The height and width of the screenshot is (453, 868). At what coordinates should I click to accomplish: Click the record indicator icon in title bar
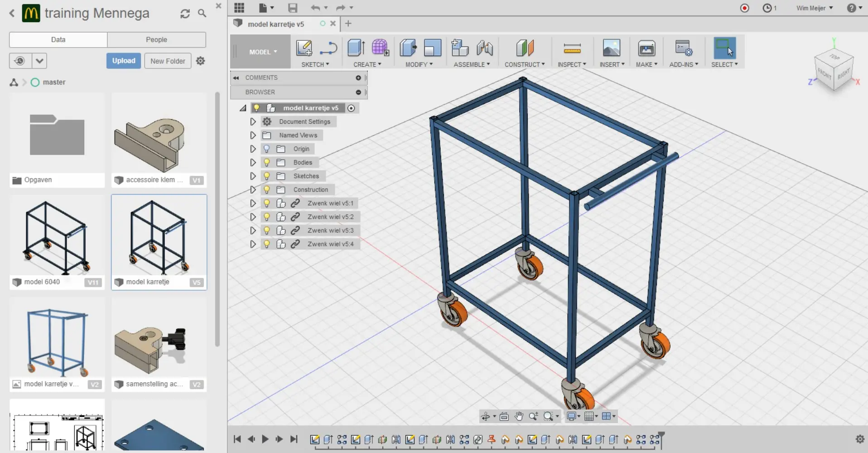point(744,8)
